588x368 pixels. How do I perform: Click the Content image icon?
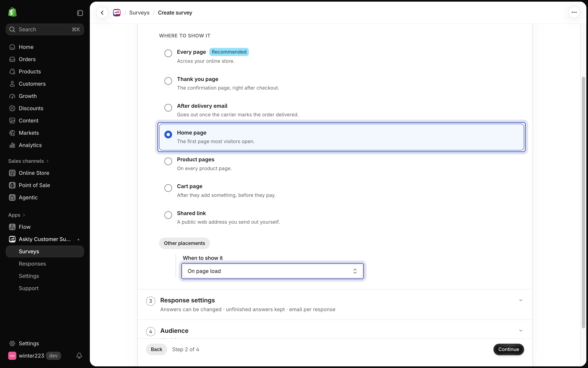[12, 120]
